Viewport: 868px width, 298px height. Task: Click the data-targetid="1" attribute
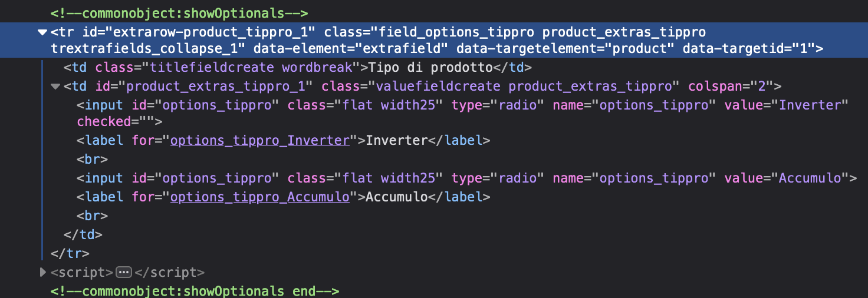749,48
